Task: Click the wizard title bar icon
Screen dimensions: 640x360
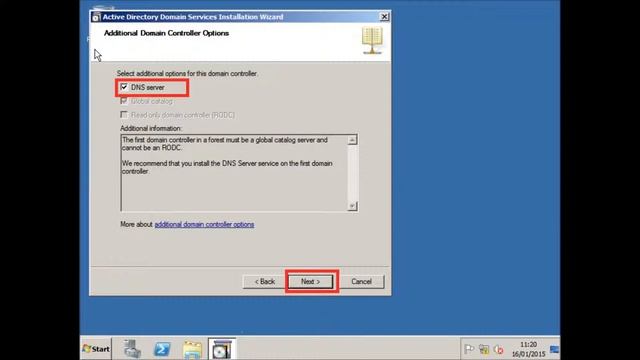Action: coord(96,17)
